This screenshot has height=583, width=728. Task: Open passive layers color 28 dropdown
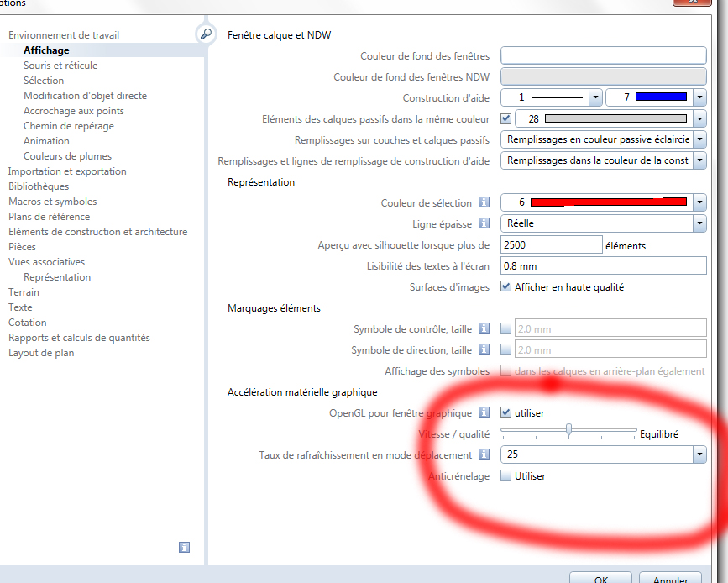point(699,118)
